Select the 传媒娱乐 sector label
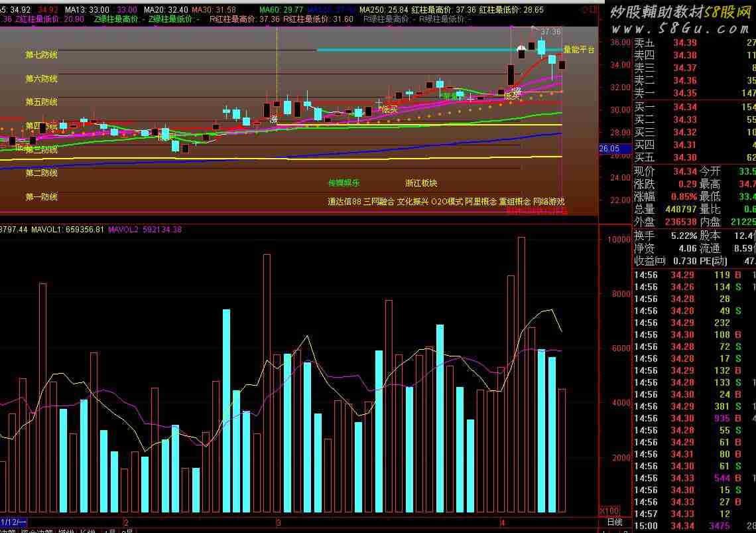The height and width of the screenshot is (533, 756). click(x=344, y=183)
